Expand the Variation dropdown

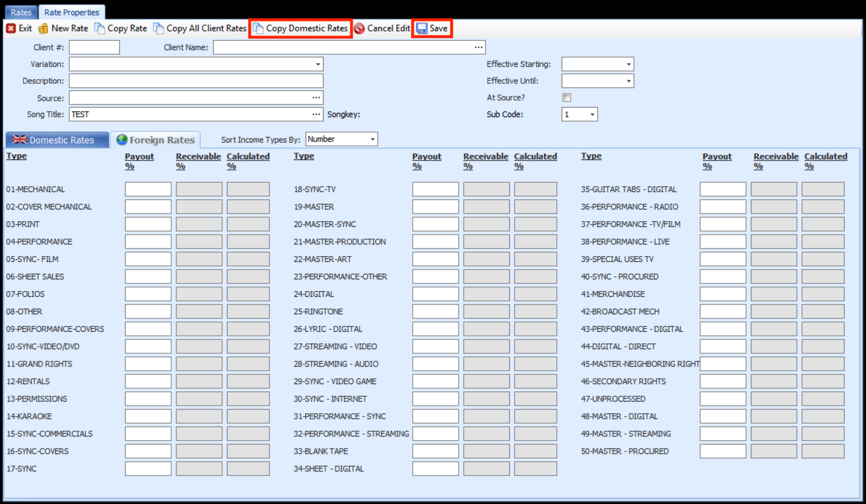click(x=318, y=64)
